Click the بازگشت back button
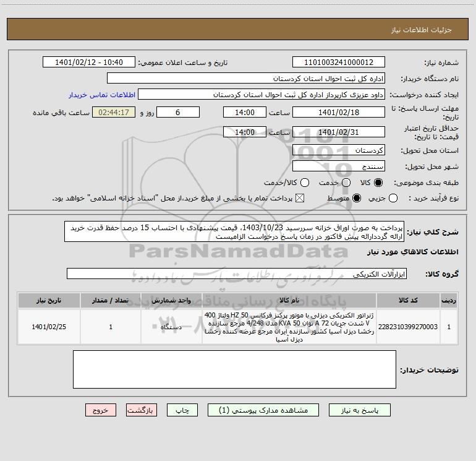 [x=142, y=410]
